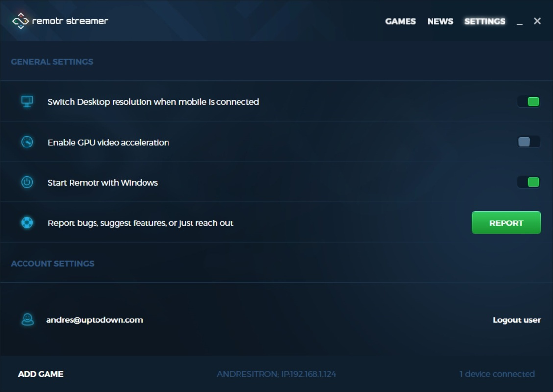Click the Account Settings heading
The width and height of the screenshot is (553, 392).
(x=52, y=264)
